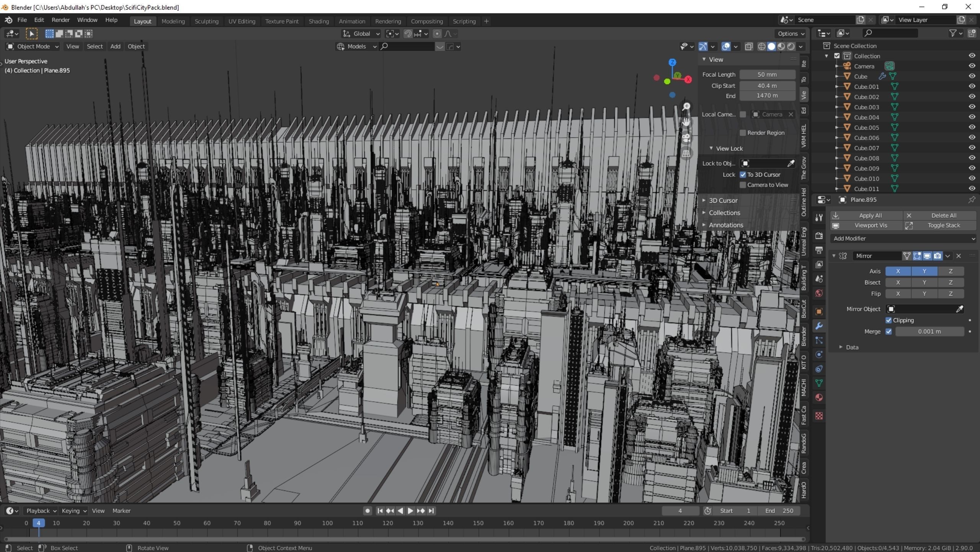Open the File menu
This screenshot has width=980, height=552.
pyautogui.click(x=22, y=20)
